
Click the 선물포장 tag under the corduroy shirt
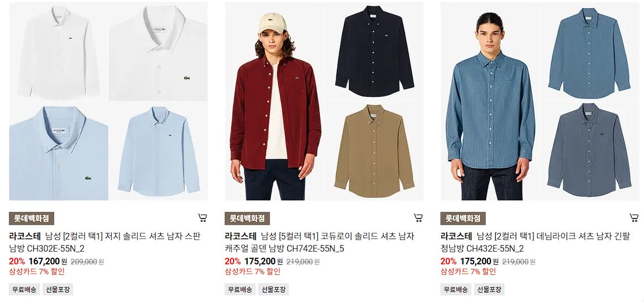click(x=273, y=289)
